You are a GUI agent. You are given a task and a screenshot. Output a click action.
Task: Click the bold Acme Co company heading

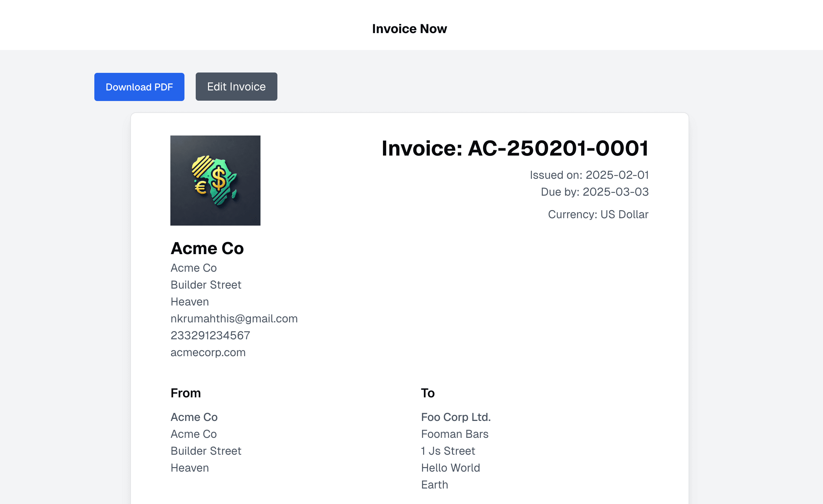click(207, 248)
